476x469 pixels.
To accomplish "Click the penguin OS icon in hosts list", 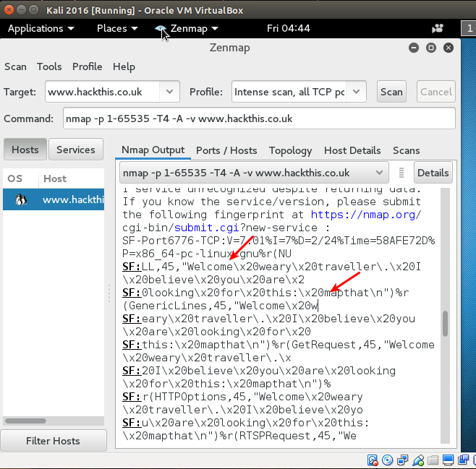I will 21,199.
